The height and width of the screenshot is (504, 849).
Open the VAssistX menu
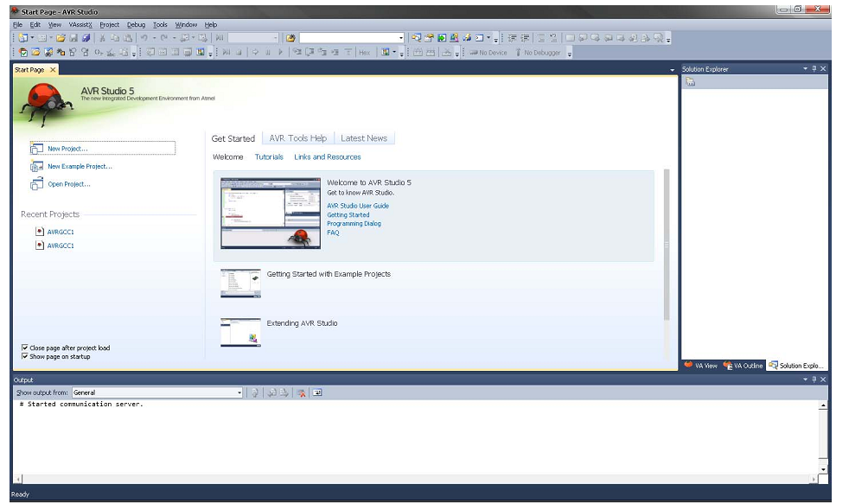80,25
